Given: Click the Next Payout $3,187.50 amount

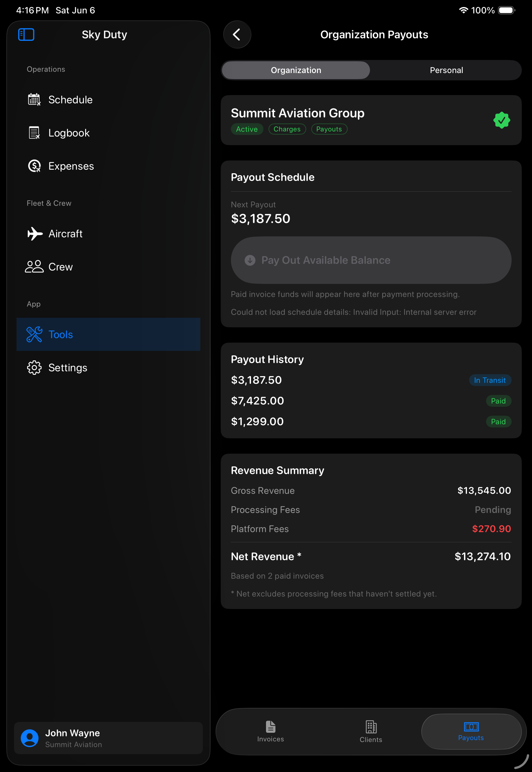Looking at the screenshot, I should [x=261, y=219].
